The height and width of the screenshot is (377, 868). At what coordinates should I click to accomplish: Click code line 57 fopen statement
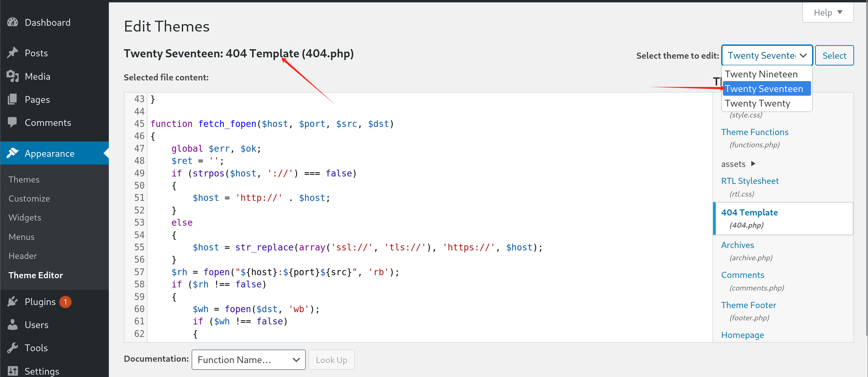click(285, 272)
